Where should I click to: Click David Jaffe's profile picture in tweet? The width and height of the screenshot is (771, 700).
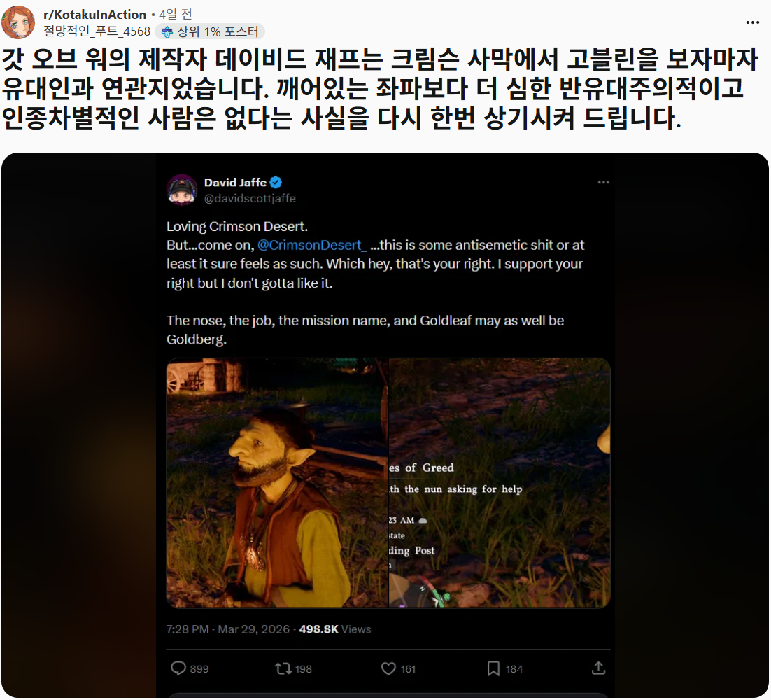pos(182,190)
